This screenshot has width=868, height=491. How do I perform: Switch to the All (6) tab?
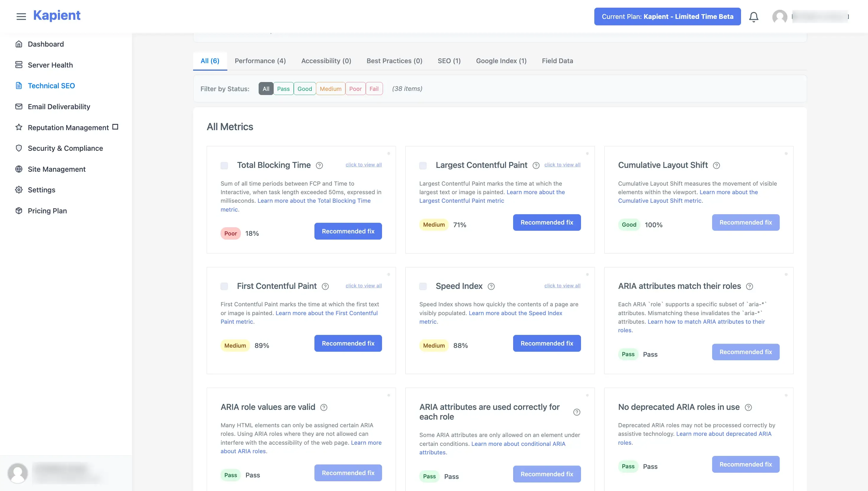pyautogui.click(x=210, y=61)
